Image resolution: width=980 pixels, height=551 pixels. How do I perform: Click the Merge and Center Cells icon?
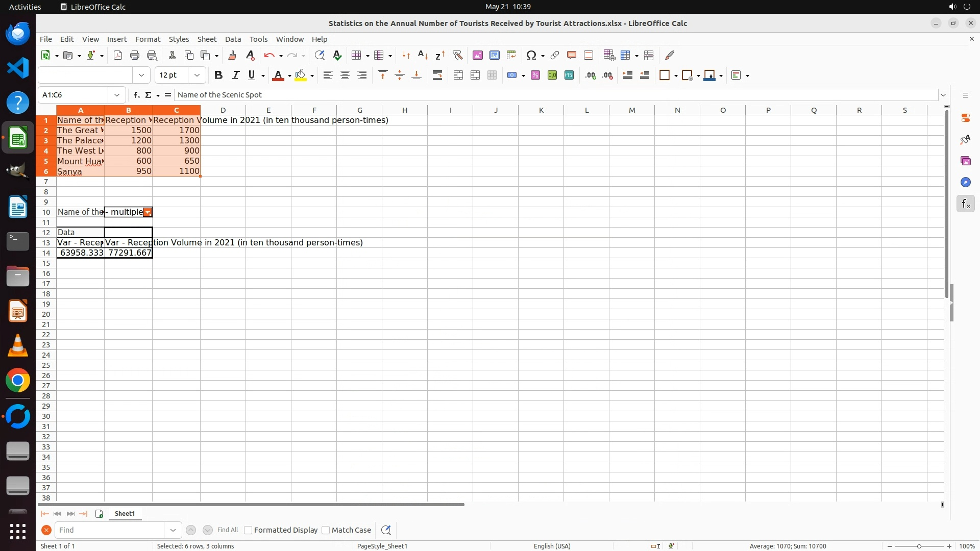tap(458, 75)
